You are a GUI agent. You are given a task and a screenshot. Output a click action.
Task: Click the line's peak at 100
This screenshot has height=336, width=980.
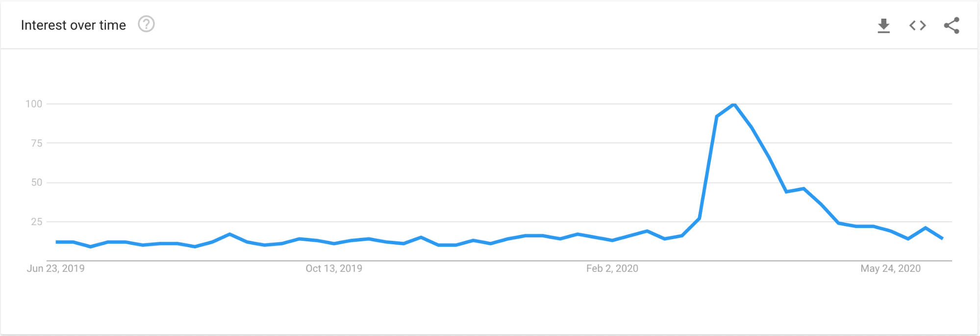point(734,104)
